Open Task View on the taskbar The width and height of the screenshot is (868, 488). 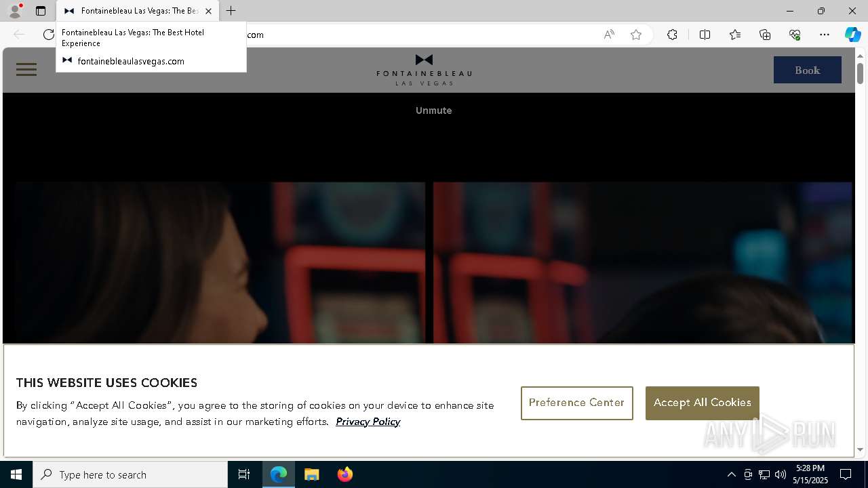click(244, 474)
